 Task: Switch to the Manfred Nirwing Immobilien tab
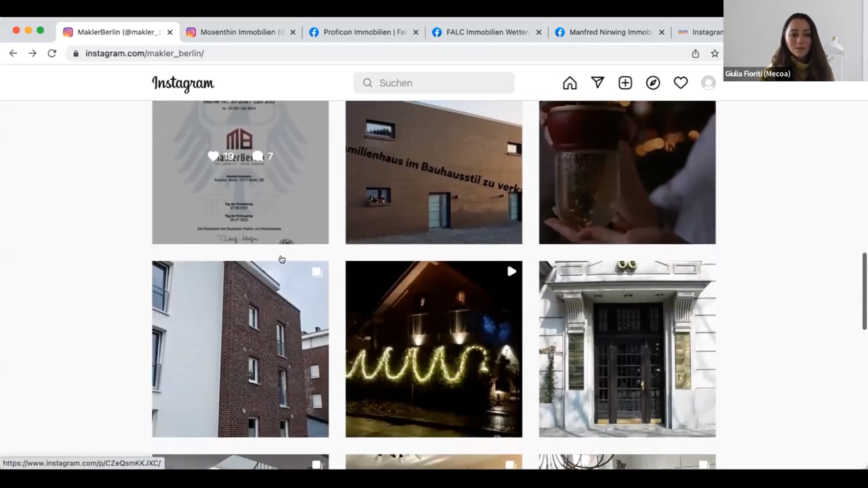610,32
